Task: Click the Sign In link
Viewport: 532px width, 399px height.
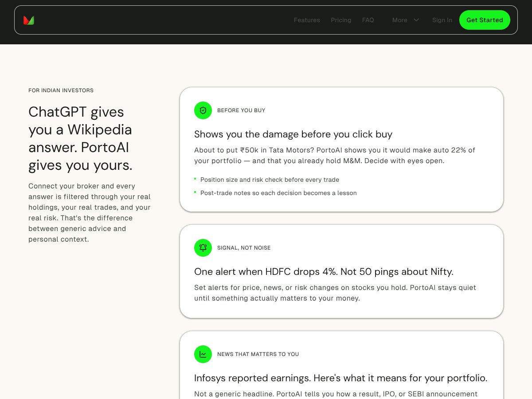Action: click(x=442, y=20)
